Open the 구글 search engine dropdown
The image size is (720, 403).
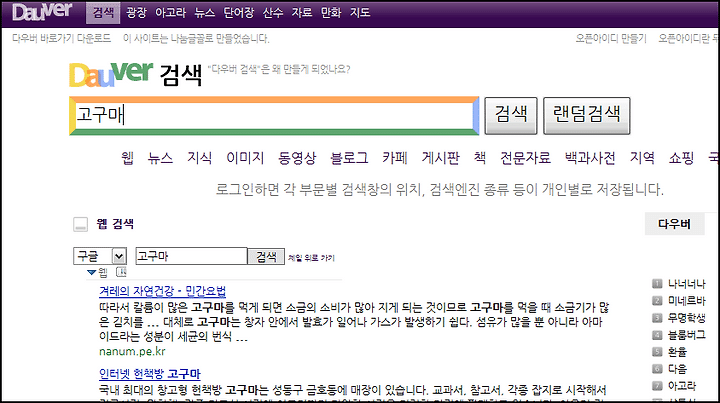coord(100,256)
